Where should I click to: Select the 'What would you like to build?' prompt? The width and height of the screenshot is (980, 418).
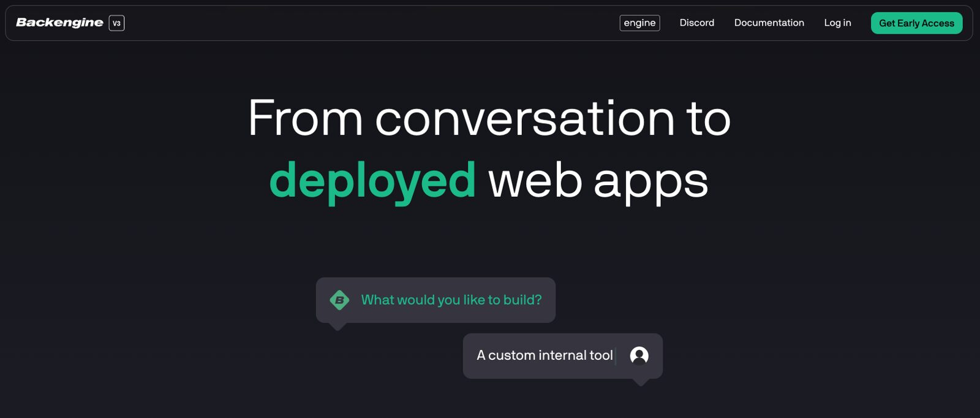(451, 300)
